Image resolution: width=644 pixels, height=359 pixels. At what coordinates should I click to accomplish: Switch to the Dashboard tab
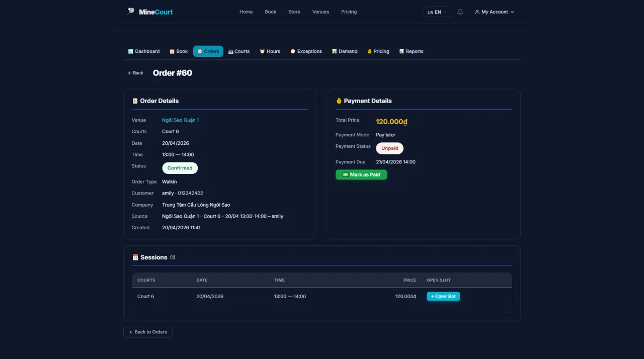pyautogui.click(x=144, y=51)
